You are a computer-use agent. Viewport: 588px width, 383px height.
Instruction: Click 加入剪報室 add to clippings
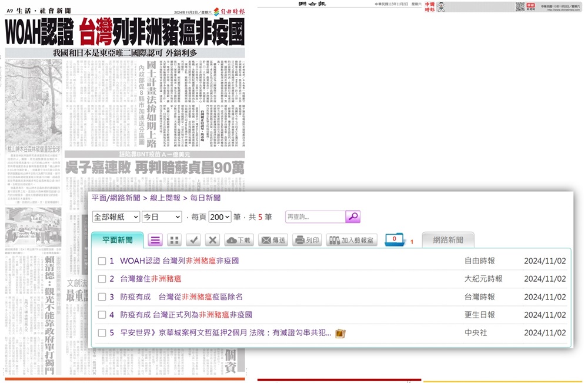tap(350, 240)
